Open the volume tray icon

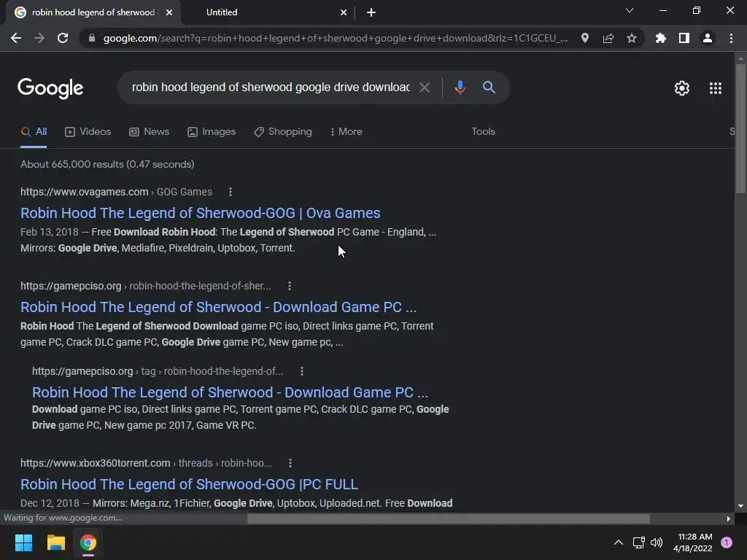click(x=657, y=542)
